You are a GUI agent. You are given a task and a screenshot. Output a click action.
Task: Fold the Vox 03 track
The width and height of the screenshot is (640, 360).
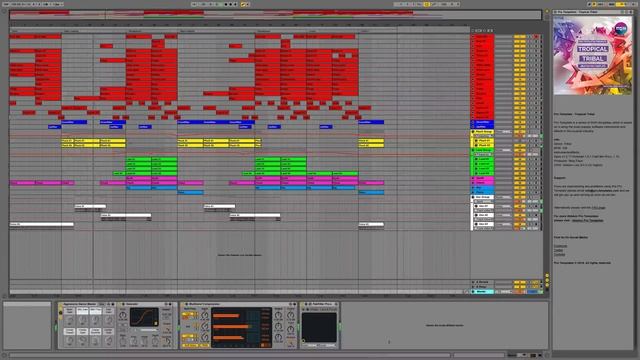click(x=476, y=224)
